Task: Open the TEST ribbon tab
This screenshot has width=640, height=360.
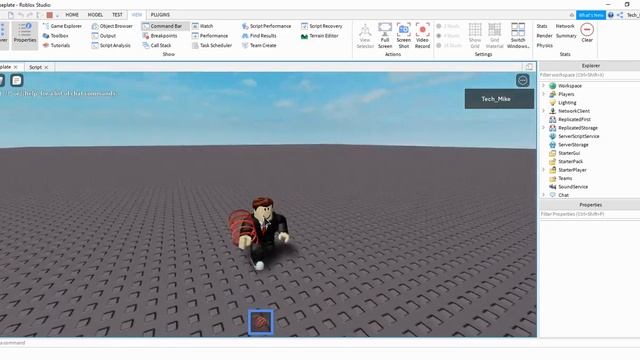Action: tap(117, 15)
